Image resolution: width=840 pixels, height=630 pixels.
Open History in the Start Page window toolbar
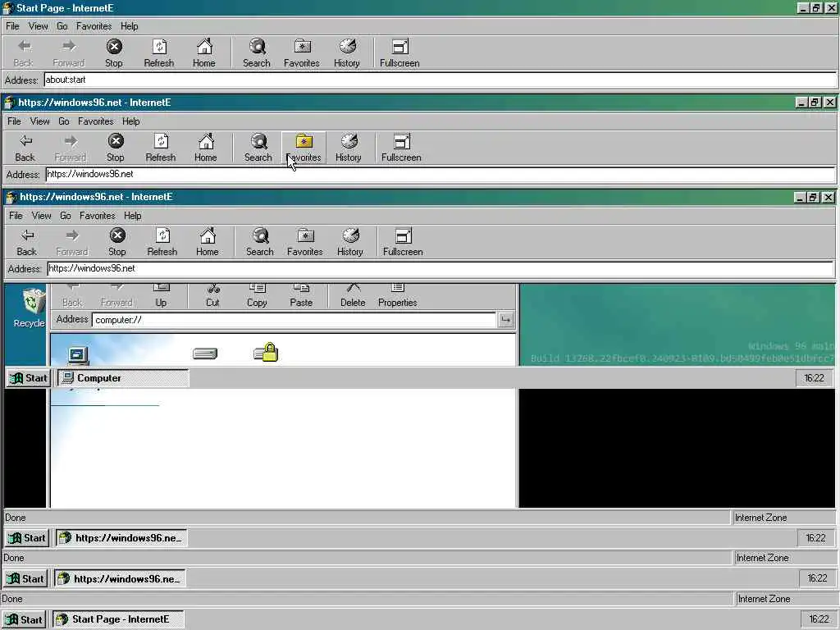[347, 53]
